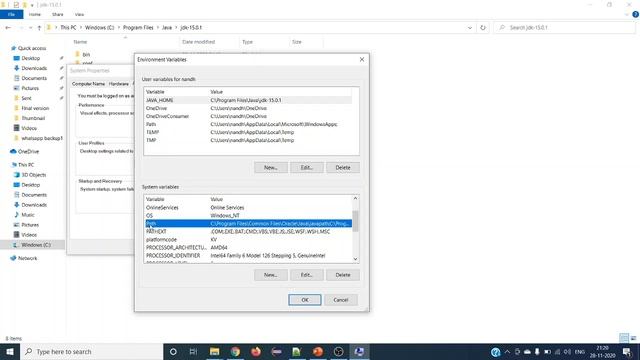Close the Environment Variables dialog
The image size is (640, 360).
click(x=362, y=60)
